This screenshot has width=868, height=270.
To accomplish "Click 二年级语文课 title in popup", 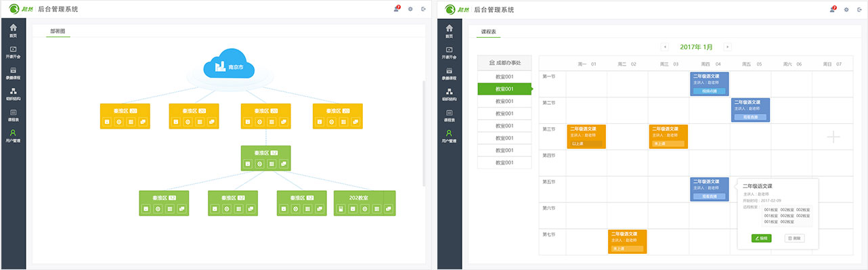I will [758, 185].
